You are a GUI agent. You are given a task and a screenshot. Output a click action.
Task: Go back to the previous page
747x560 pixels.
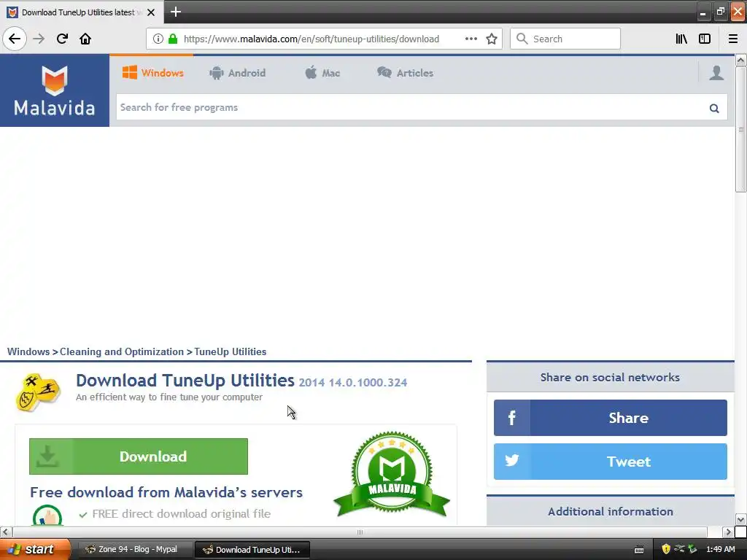tap(15, 39)
